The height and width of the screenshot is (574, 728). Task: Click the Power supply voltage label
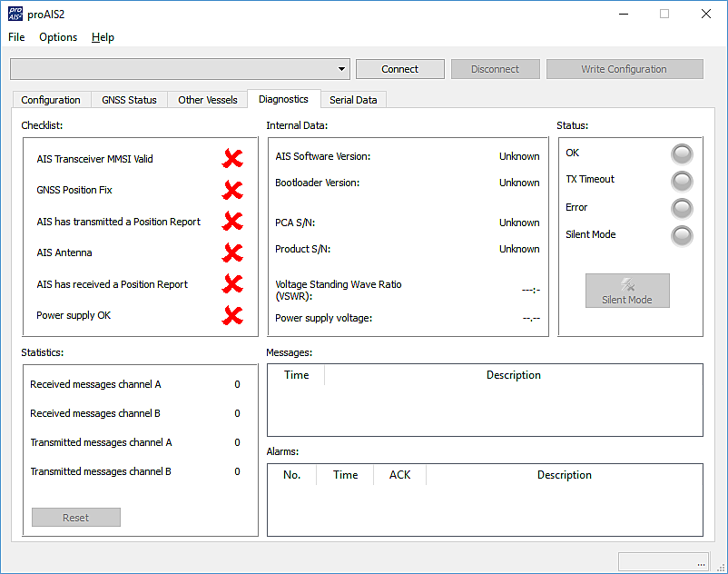tap(324, 318)
